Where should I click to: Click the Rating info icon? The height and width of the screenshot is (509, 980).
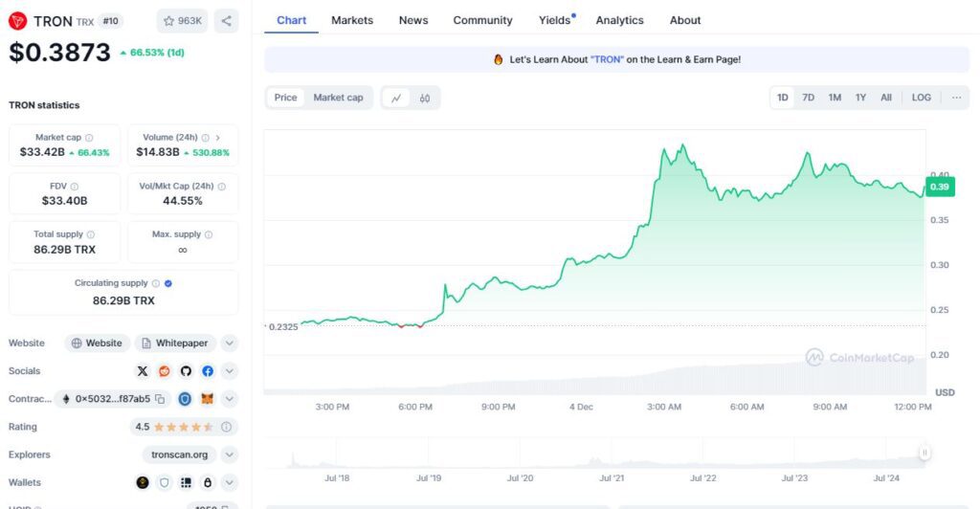226,427
